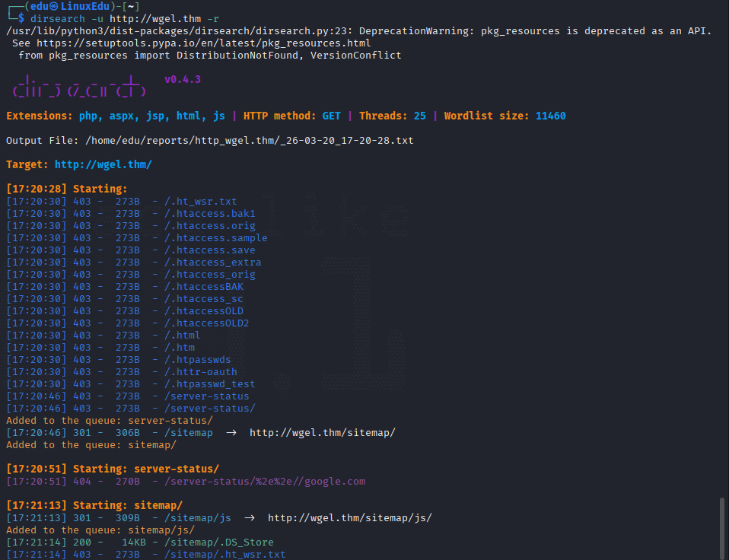Click 'Added to the queue: sitemap/' line
The image size is (729, 560).
(x=91, y=445)
